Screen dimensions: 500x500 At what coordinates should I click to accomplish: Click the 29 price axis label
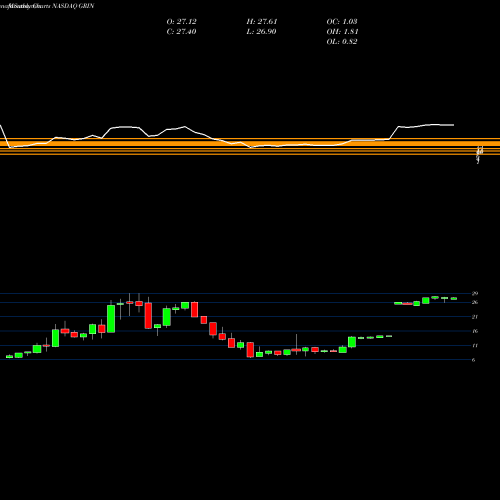pyautogui.click(x=475, y=293)
